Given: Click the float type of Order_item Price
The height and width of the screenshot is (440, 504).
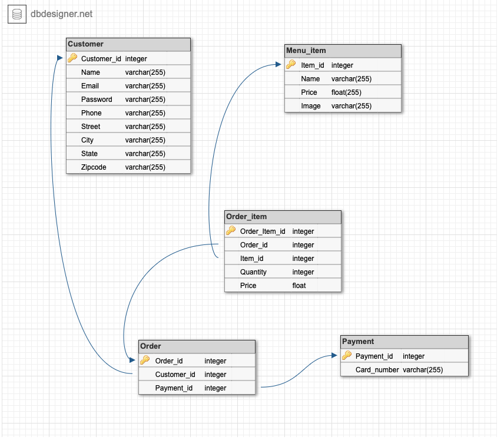Looking at the screenshot, I should [299, 286].
